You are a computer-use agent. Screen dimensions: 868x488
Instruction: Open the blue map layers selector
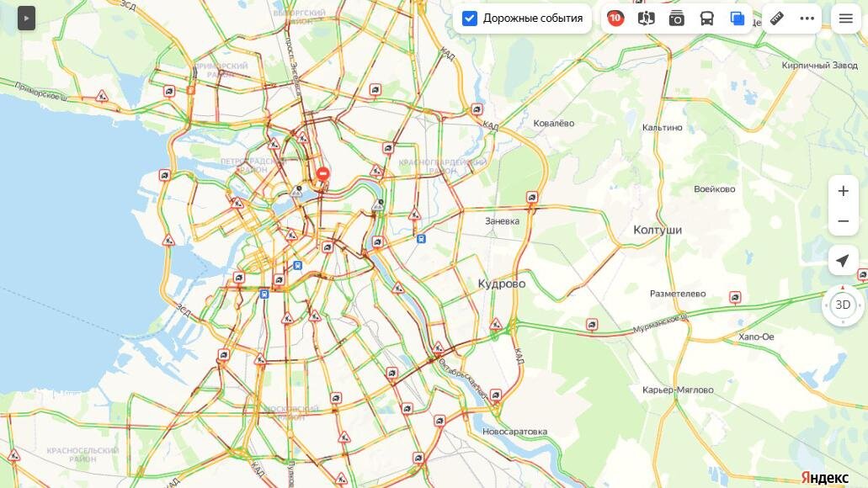(x=738, y=19)
